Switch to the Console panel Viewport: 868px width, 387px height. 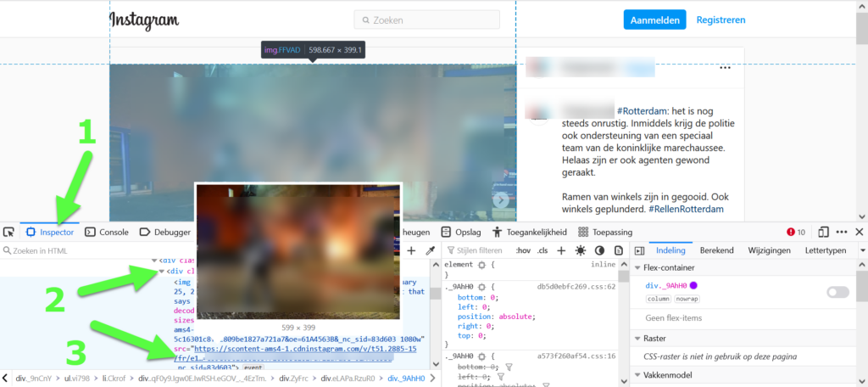106,233
